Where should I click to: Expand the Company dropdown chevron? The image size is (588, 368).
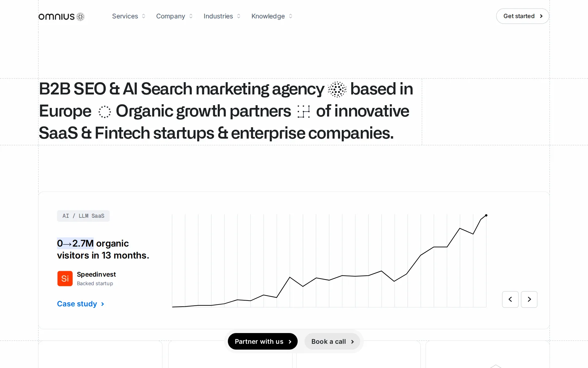(191, 16)
